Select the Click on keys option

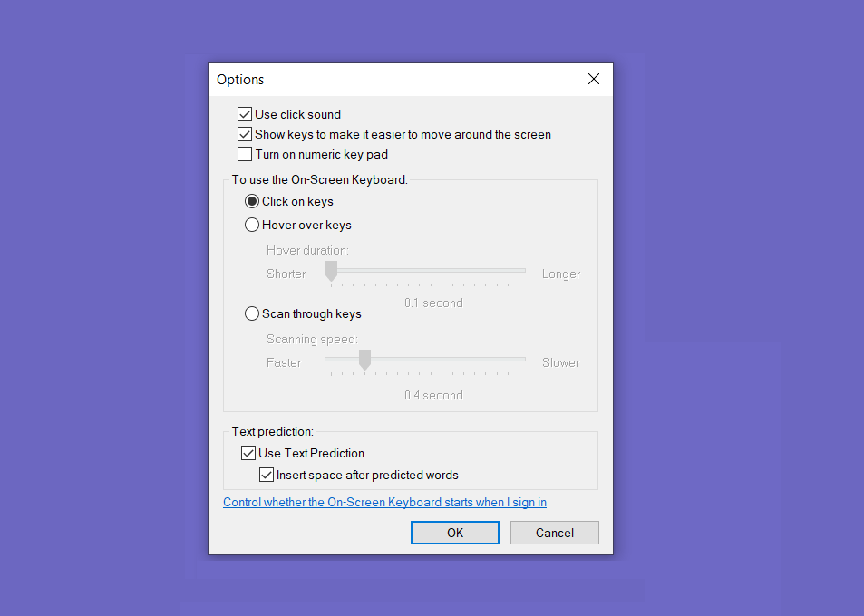click(252, 201)
